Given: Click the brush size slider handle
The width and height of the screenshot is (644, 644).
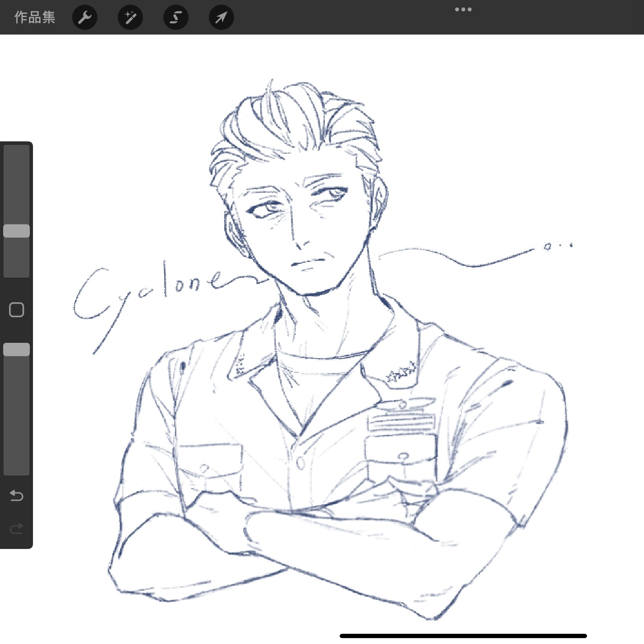Looking at the screenshot, I should point(16,231).
